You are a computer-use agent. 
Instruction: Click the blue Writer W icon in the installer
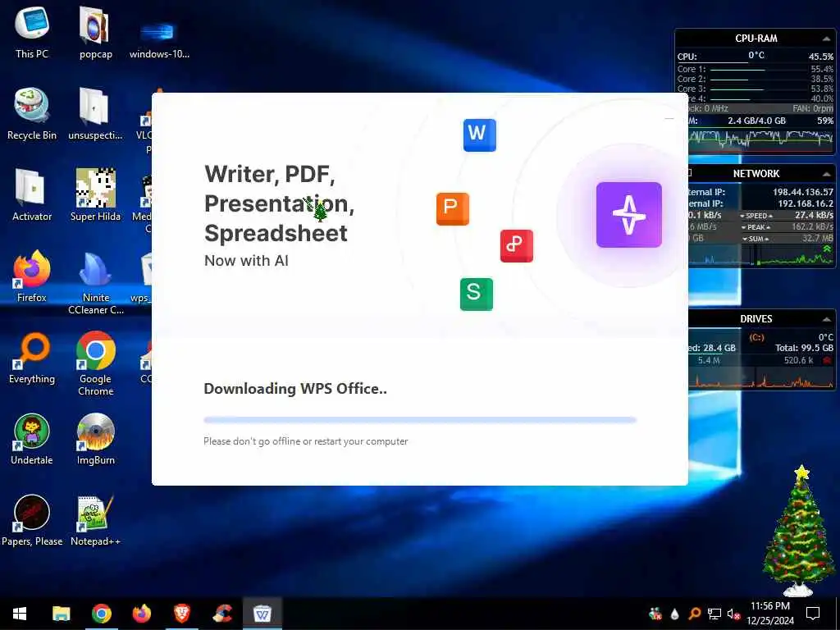479,135
